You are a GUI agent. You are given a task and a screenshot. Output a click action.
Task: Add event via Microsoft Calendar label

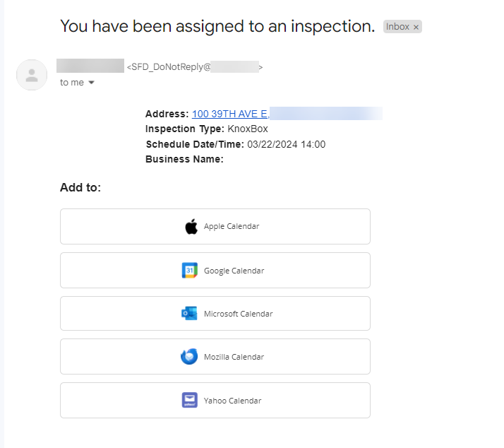point(238,314)
